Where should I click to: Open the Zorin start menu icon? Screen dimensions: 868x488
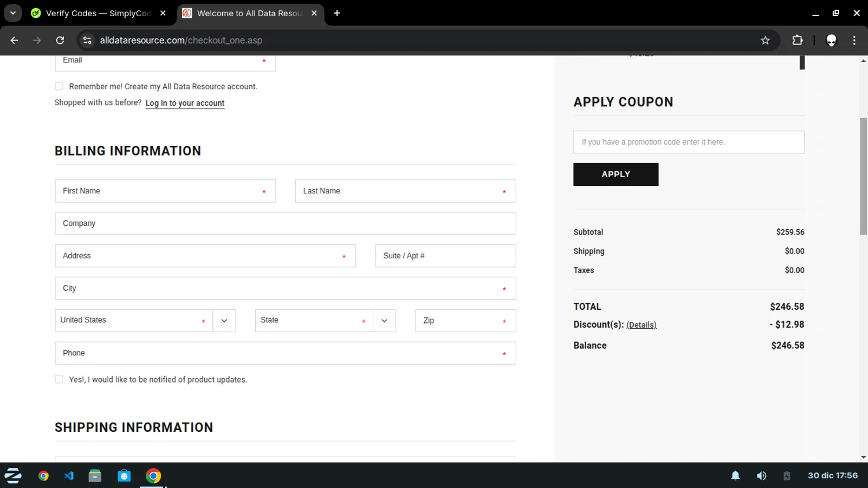pyautogui.click(x=13, y=476)
